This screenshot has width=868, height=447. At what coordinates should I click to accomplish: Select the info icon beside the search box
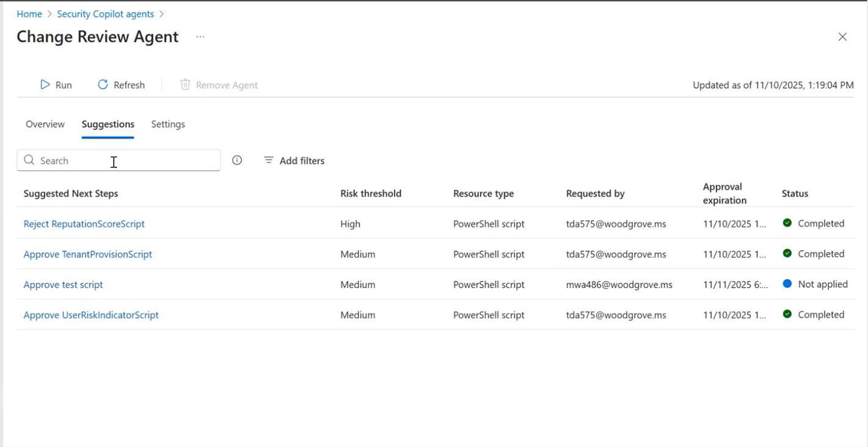point(236,160)
